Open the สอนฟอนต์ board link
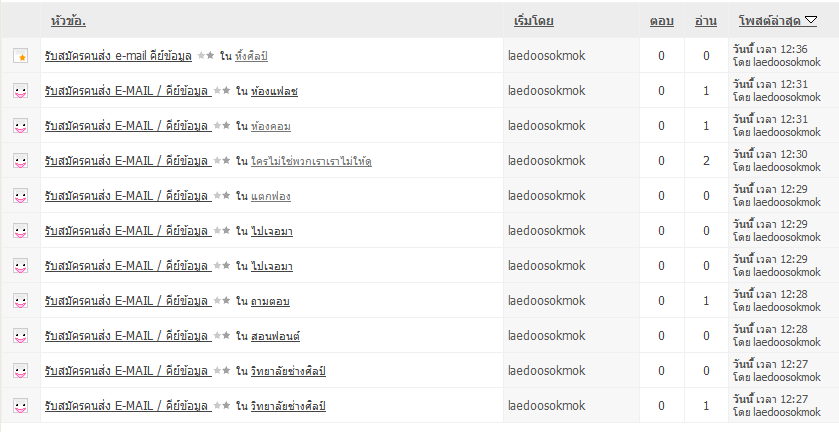The height and width of the screenshot is (432, 839). pyautogui.click(x=275, y=337)
